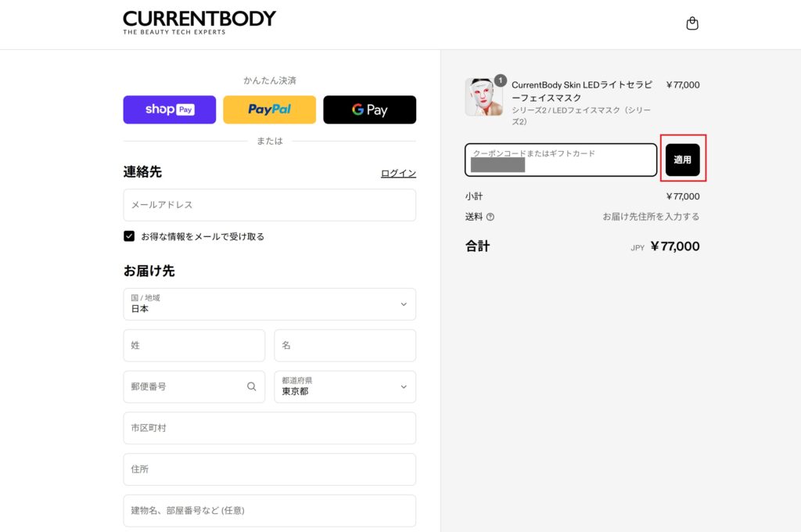
Task: Focus the メールアドレス email field
Action: click(x=270, y=205)
